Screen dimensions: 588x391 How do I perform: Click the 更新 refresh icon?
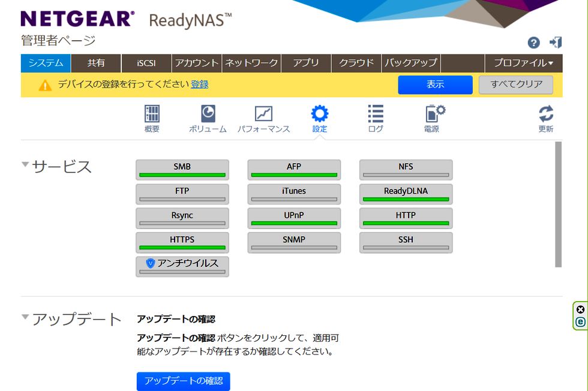(x=545, y=114)
